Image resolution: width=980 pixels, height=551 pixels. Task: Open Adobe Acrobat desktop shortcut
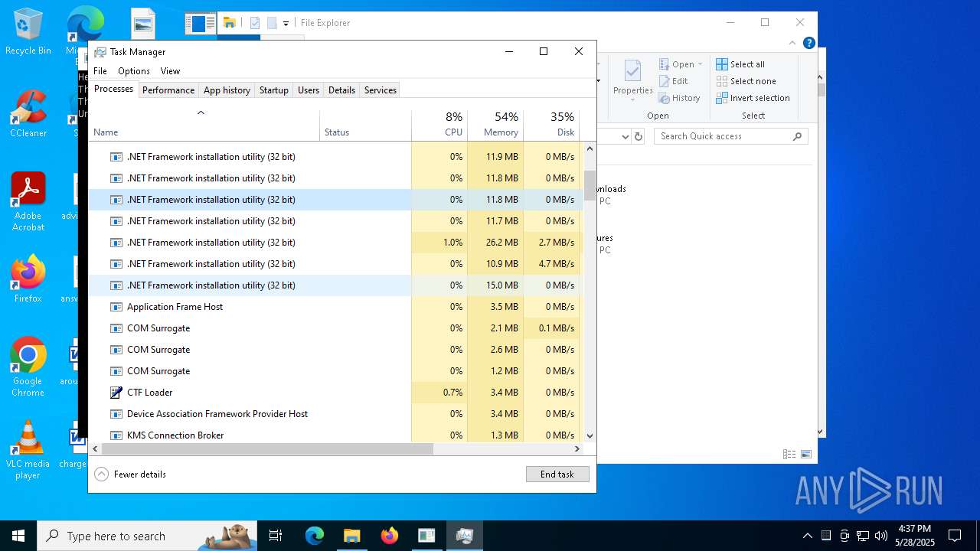coord(28,202)
